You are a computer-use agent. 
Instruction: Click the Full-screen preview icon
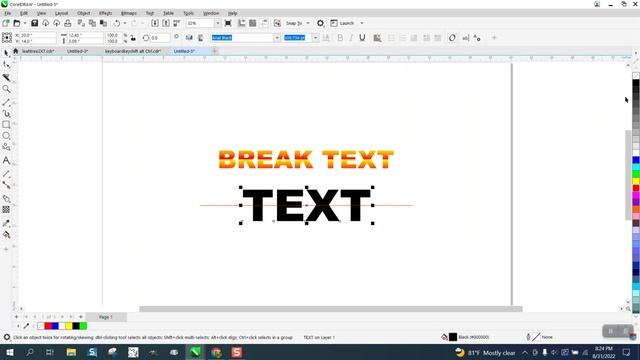click(228, 23)
